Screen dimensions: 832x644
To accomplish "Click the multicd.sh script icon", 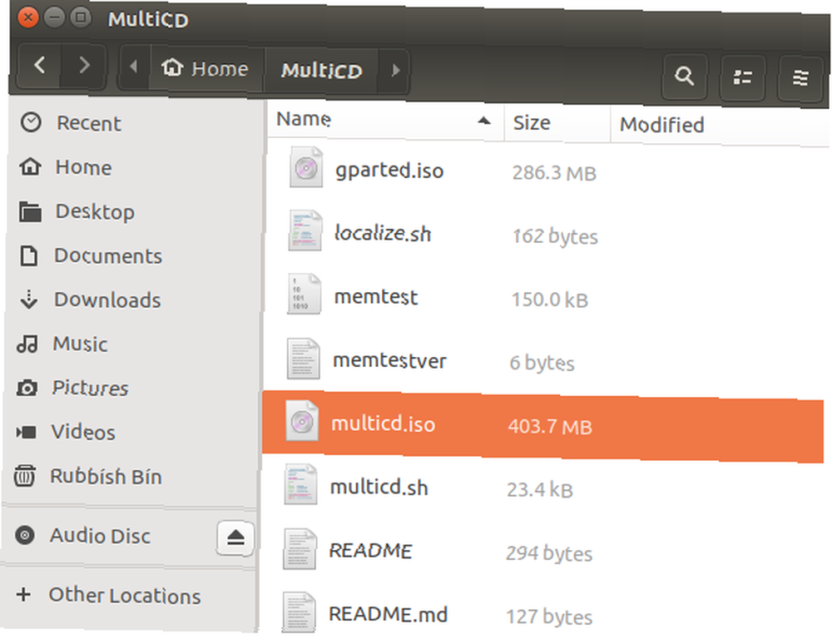I will 300,484.
